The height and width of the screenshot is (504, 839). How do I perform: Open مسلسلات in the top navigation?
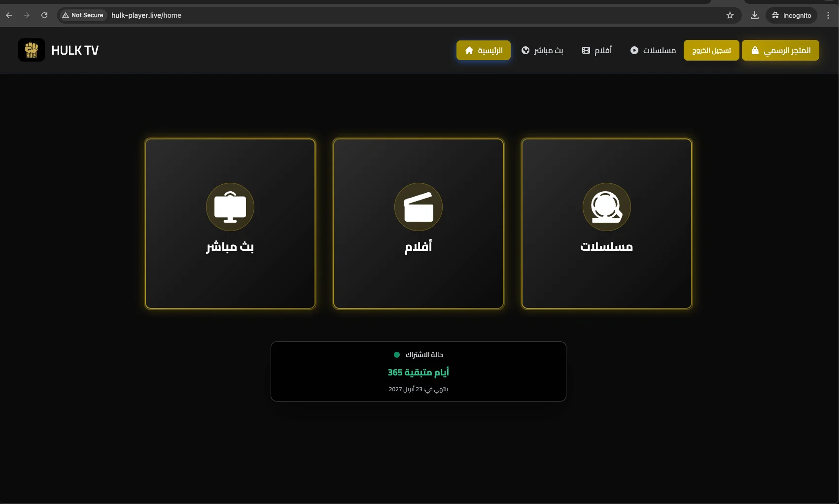click(653, 50)
